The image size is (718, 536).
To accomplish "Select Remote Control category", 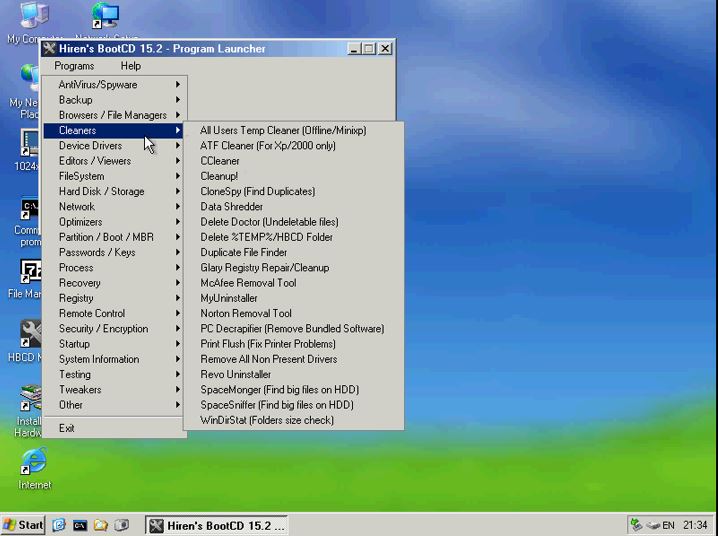I will [114, 314].
